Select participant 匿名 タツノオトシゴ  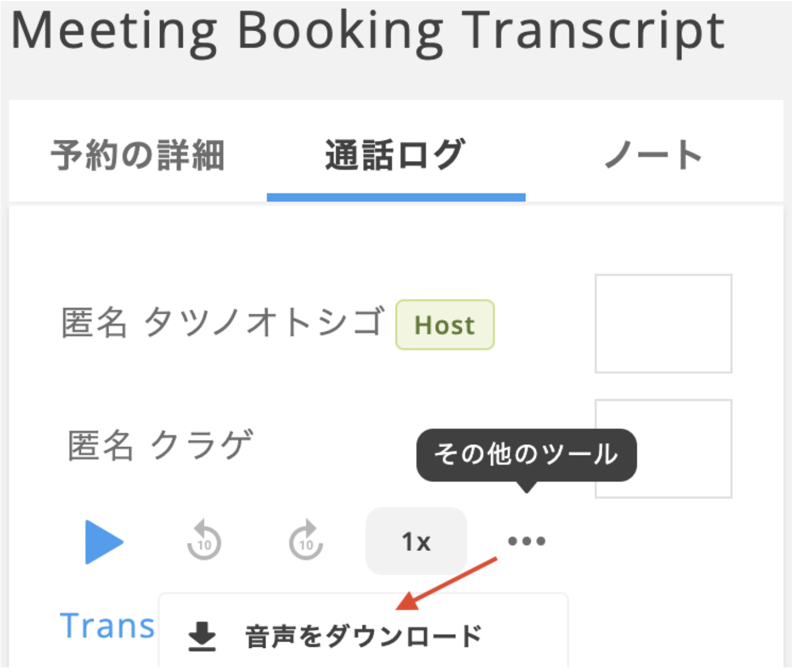pyautogui.click(x=223, y=323)
